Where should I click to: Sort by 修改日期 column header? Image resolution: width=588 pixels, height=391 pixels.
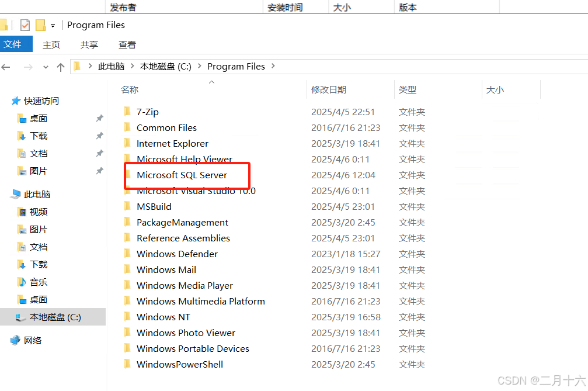click(329, 89)
